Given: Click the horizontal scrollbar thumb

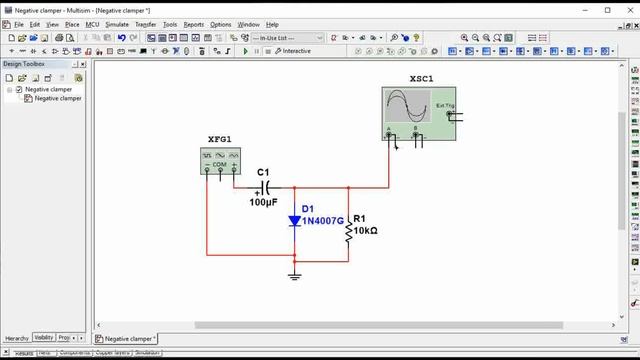Looking at the screenshot, I should 379,325.
